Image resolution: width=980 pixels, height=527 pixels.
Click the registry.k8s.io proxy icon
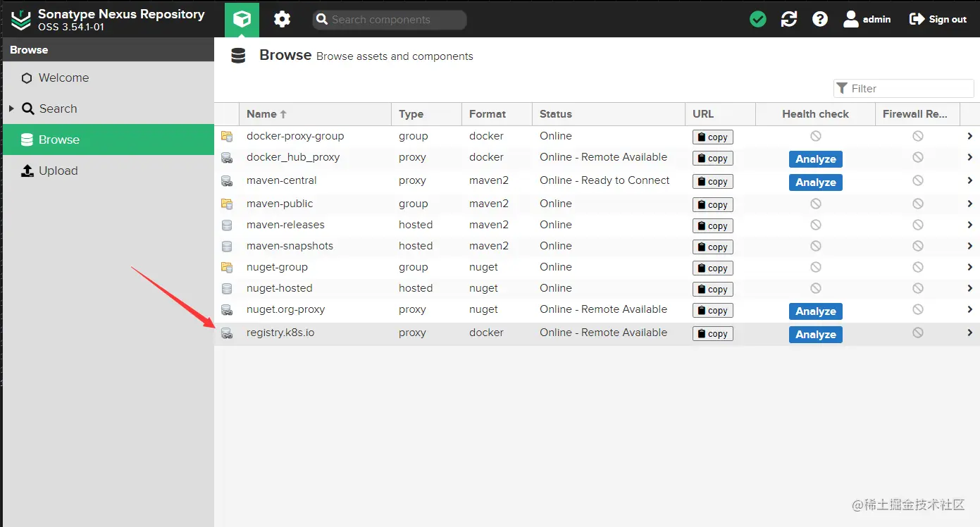[x=227, y=333]
